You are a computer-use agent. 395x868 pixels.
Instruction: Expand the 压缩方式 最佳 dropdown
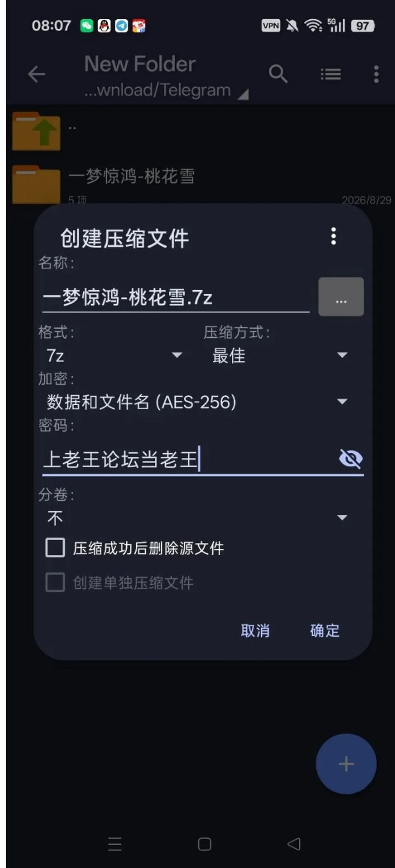click(280, 355)
